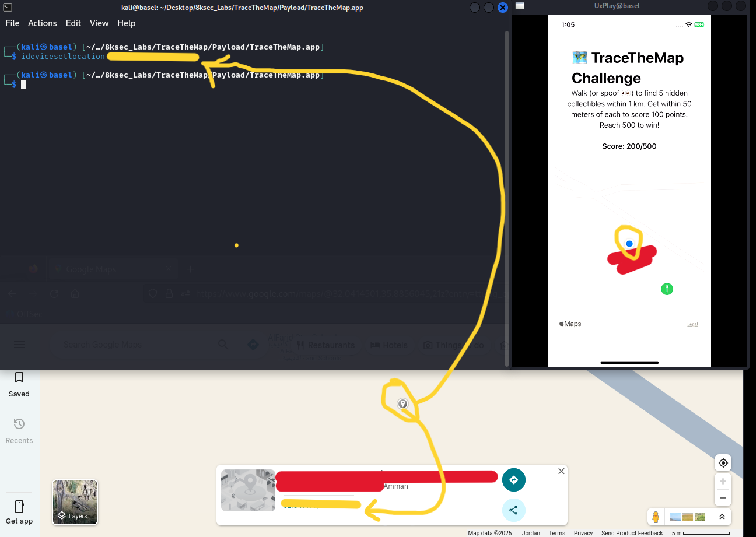756x537 pixels.
Task: Open Recents in Google Maps sidebar
Action: 19,431
